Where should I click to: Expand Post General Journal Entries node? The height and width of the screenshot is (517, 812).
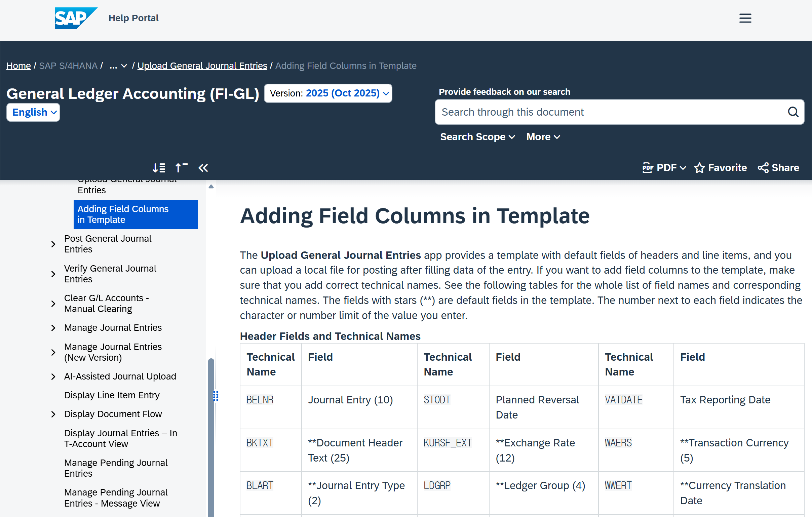pyautogui.click(x=53, y=244)
